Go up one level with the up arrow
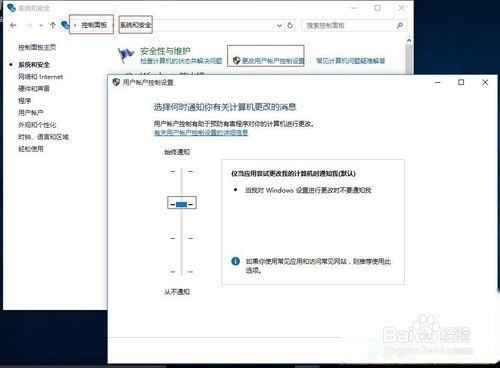Screen dimensions: 500x368 52,25
